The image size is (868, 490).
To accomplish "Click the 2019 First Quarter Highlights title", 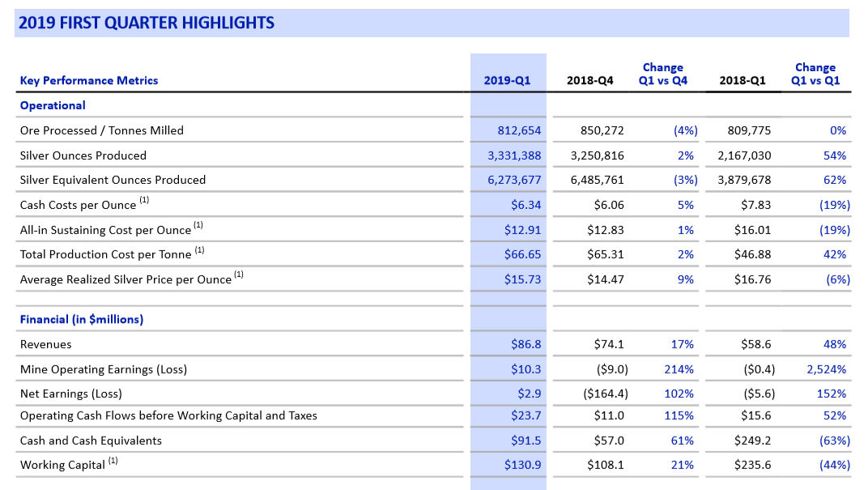I will [x=147, y=23].
